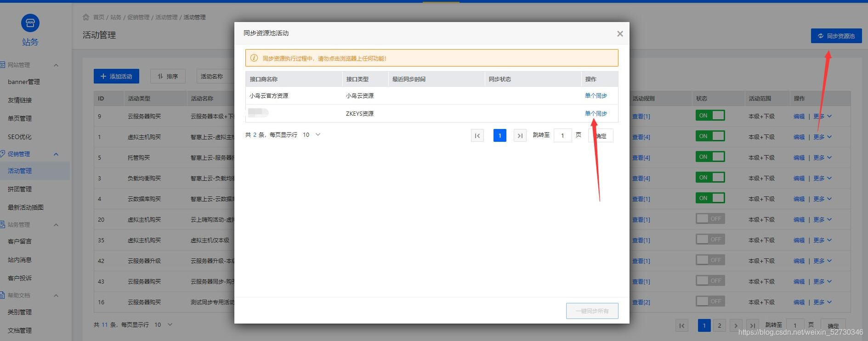This screenshot has height=341, width=868.
Task: Click the last page icon in the background pagination
Action: [753, 326]
